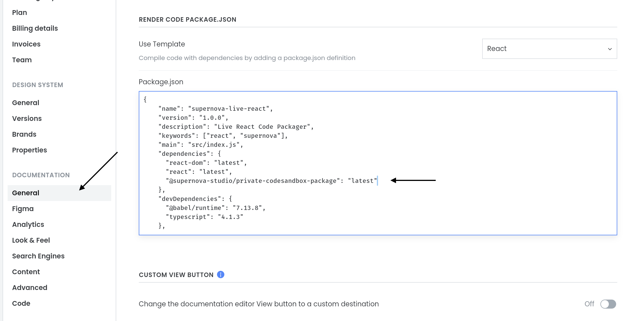The image size is (644, 321).
Task: Select the Analytics documentation tab item
Action: [28, 224]
